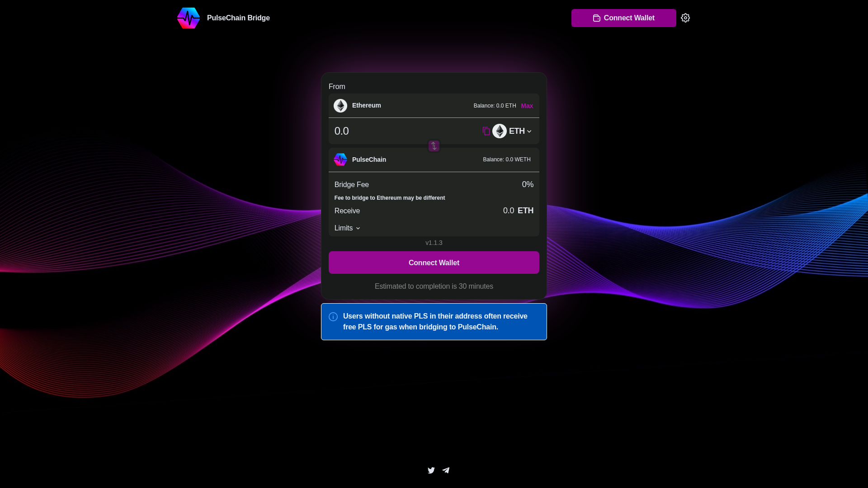Click the PulseChain hexagon logo in header
868x488 pixels.
(189, 18)
